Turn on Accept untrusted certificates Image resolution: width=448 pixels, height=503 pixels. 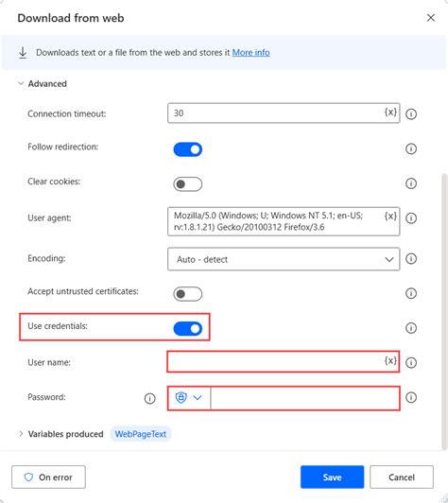(x=188, y=294)
